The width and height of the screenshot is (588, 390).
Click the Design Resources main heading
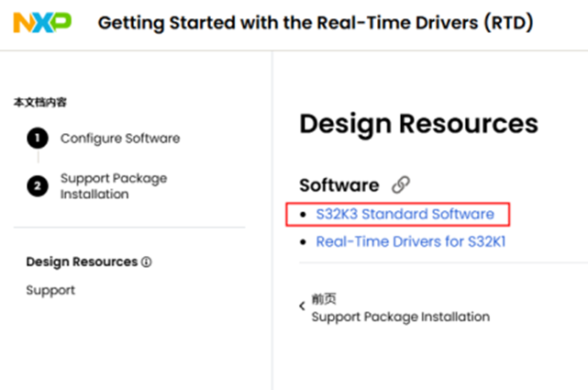[419, 124]
